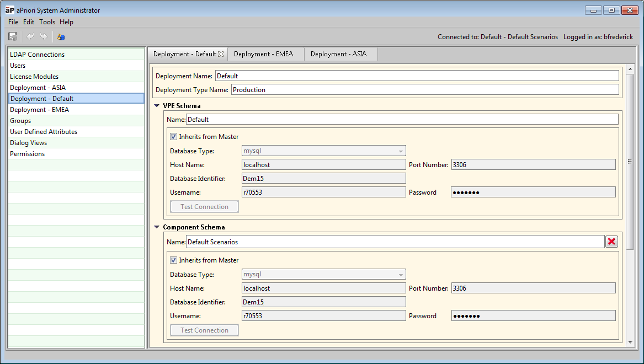
Task: Open VPE Schema Database Type dropdown
Action: (323, 151)
